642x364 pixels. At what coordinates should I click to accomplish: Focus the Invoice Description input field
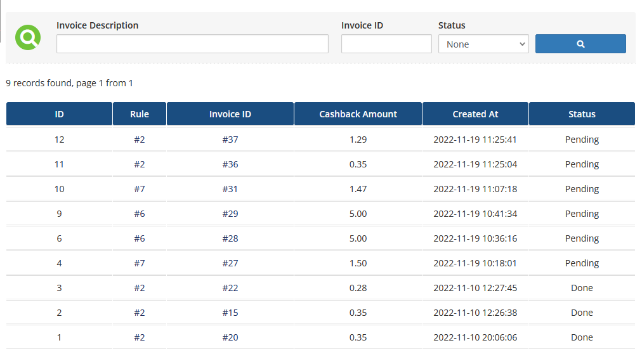pos(192,44)
